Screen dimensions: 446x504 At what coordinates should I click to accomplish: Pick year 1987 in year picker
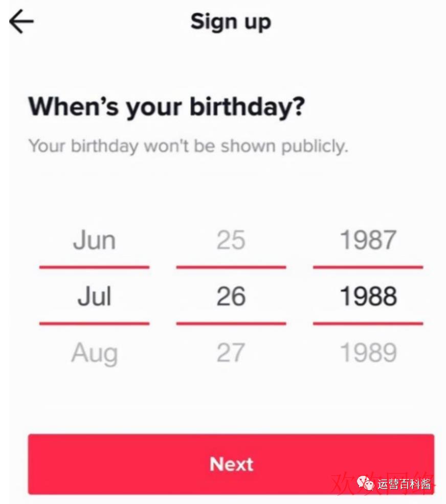[368, 240]
